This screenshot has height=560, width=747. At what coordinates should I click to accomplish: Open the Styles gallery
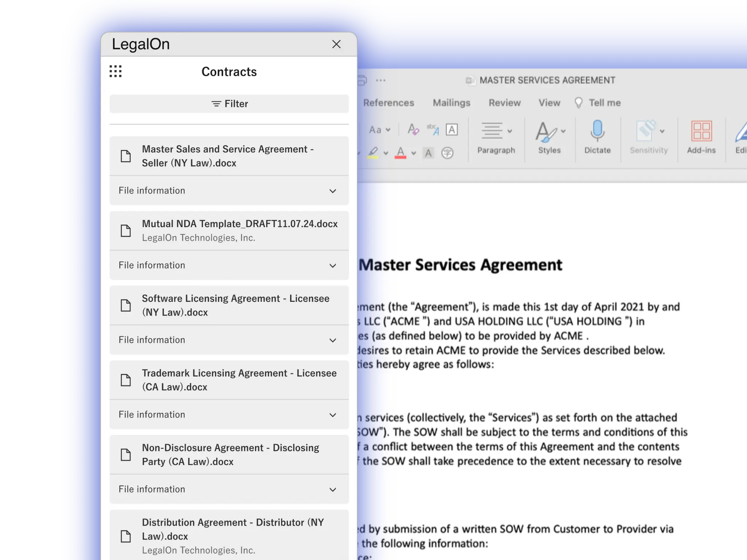pyautogui.click(x=550, y=138)
